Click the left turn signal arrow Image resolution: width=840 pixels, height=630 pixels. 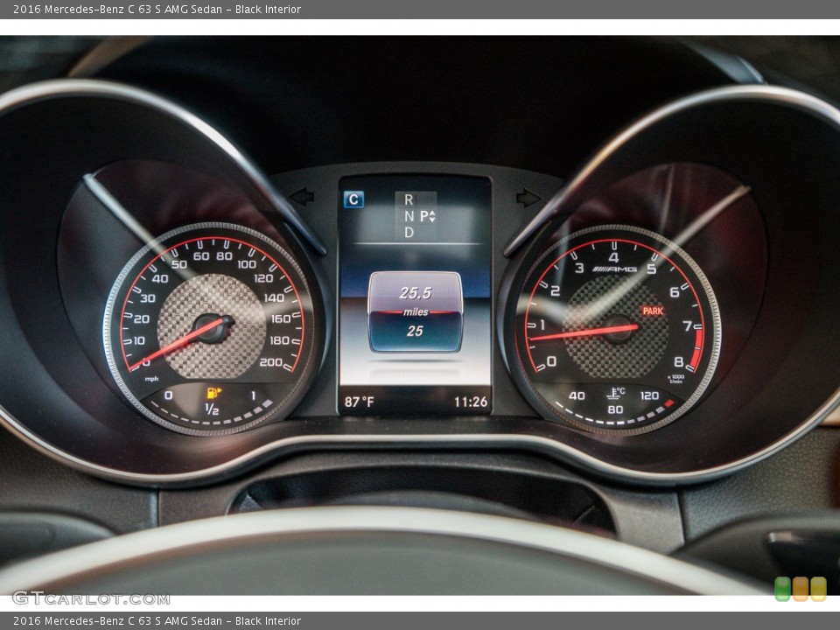(302, 197)
